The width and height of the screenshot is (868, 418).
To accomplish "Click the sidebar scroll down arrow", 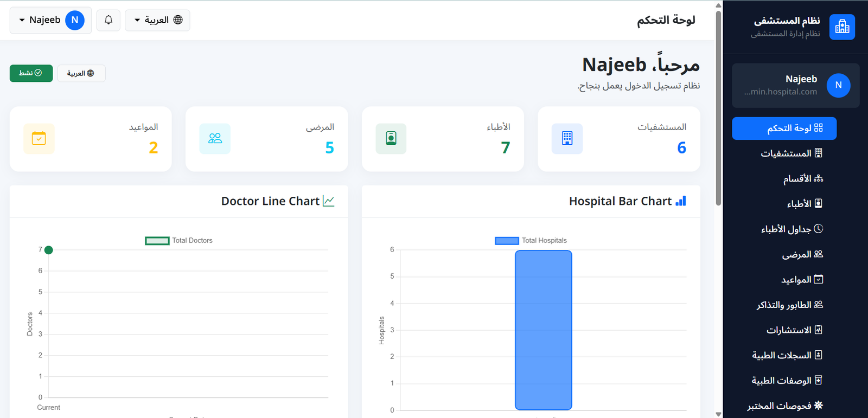I will tap(718, 414).
